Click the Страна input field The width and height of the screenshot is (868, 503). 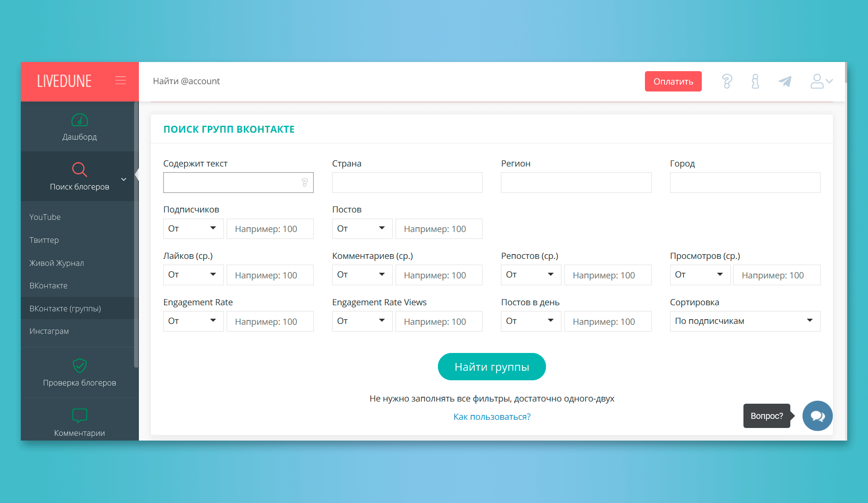click(x=407, y=183)
